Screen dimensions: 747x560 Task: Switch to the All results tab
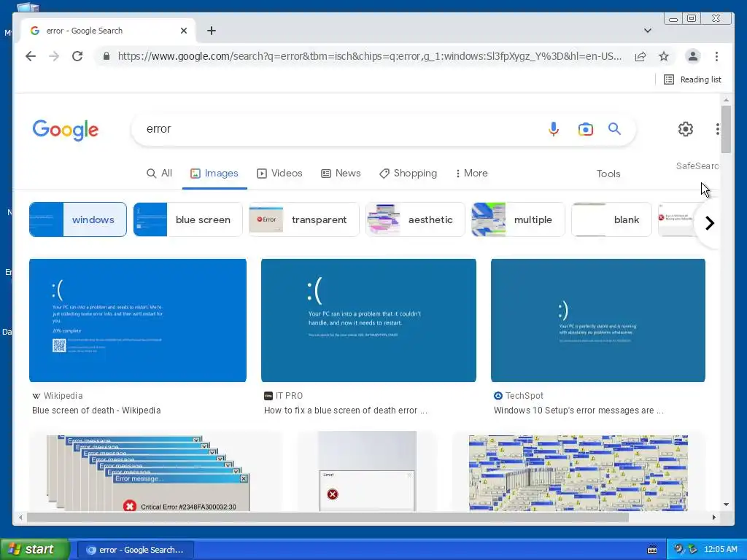159,174
